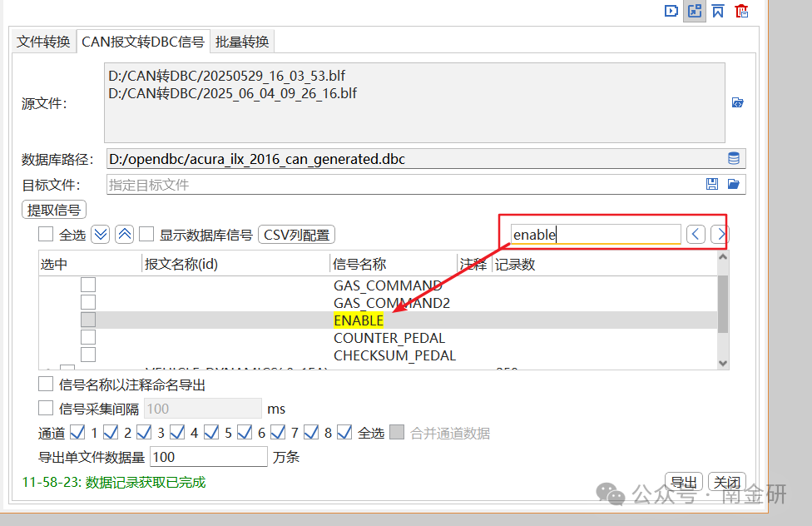The width and height of the screenshot is (812, 526).
Task: Collapse all rows with the double-up arrow
Action: click(124, 235)
